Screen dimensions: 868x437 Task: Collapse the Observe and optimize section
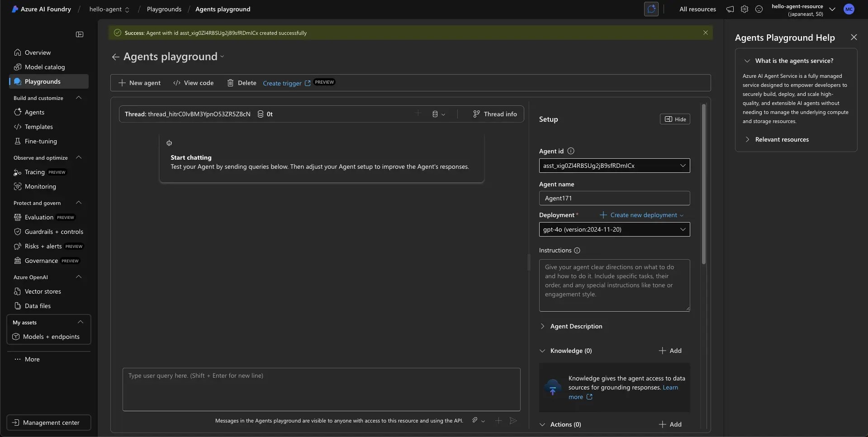tap(79, 157)
